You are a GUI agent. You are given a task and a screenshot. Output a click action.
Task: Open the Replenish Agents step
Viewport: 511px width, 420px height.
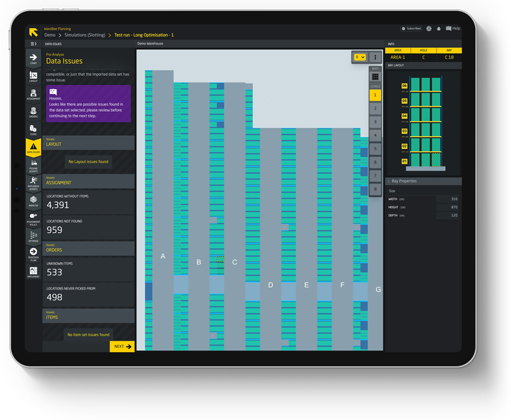[x=33, y=183]
